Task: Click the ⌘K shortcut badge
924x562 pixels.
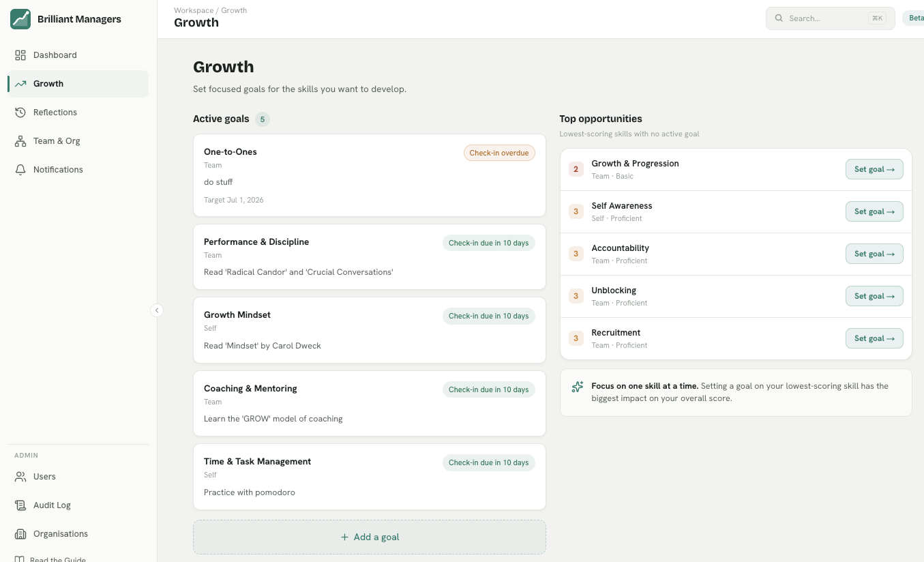Action: pos(877,18)
